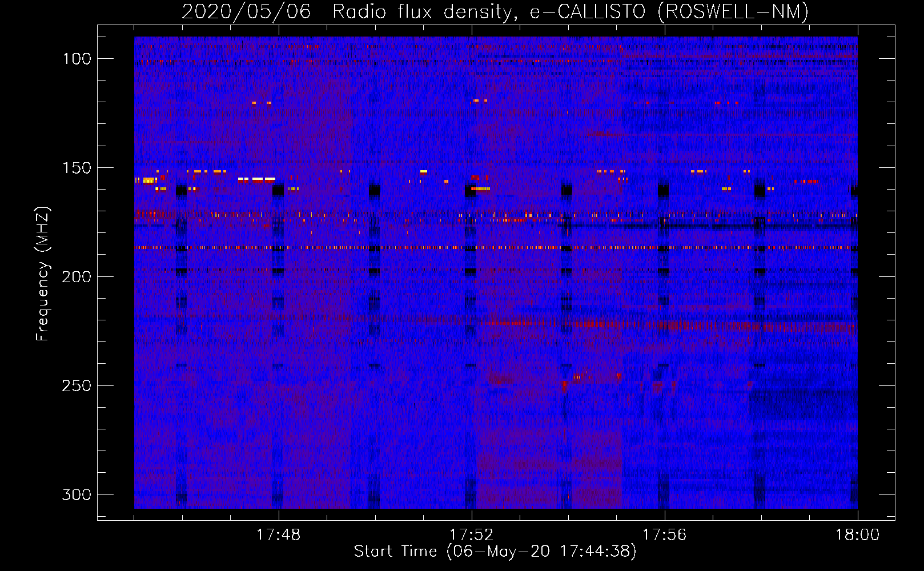Click the 200 frequency tick label
The width and height of the screenshot is (924, 571).
click(77, 277)
